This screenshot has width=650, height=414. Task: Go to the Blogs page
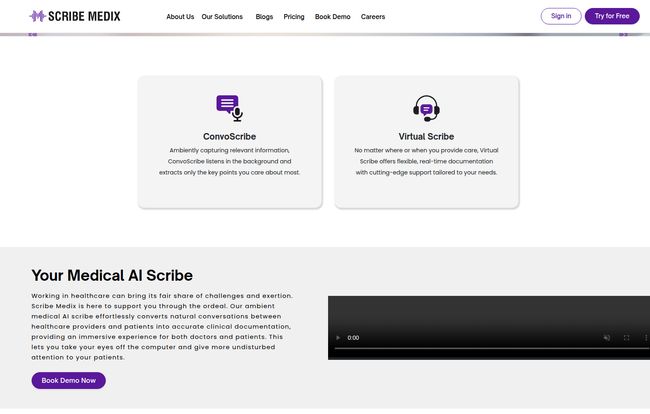click(x=264, y=17)
